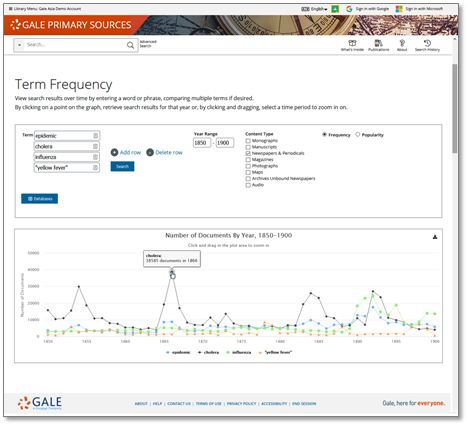Open the Publications icon
Image resolution: width=468 pixels, height=426 pixels.
pyautogui.click(x=378, y=45)
